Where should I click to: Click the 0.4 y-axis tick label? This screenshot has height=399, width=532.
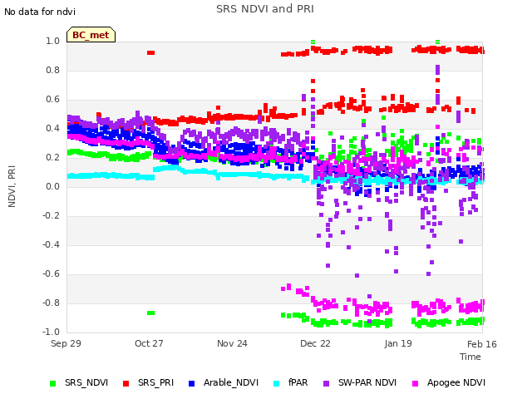click(52, 128)
